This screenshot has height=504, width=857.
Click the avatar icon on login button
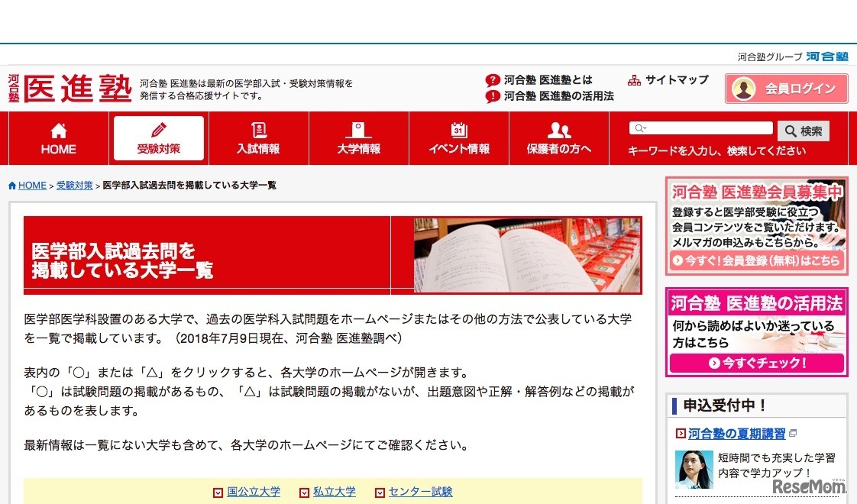click(x=744, y=89)
